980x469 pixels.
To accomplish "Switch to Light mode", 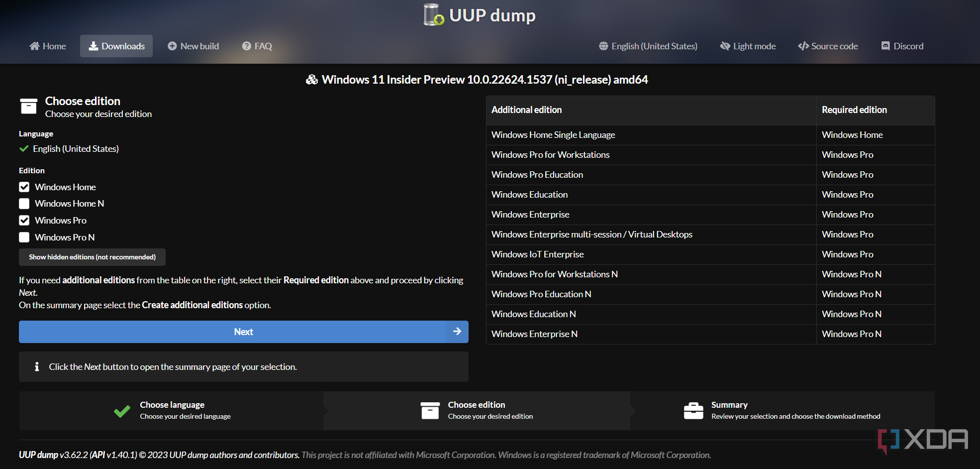I will point(748,46).
